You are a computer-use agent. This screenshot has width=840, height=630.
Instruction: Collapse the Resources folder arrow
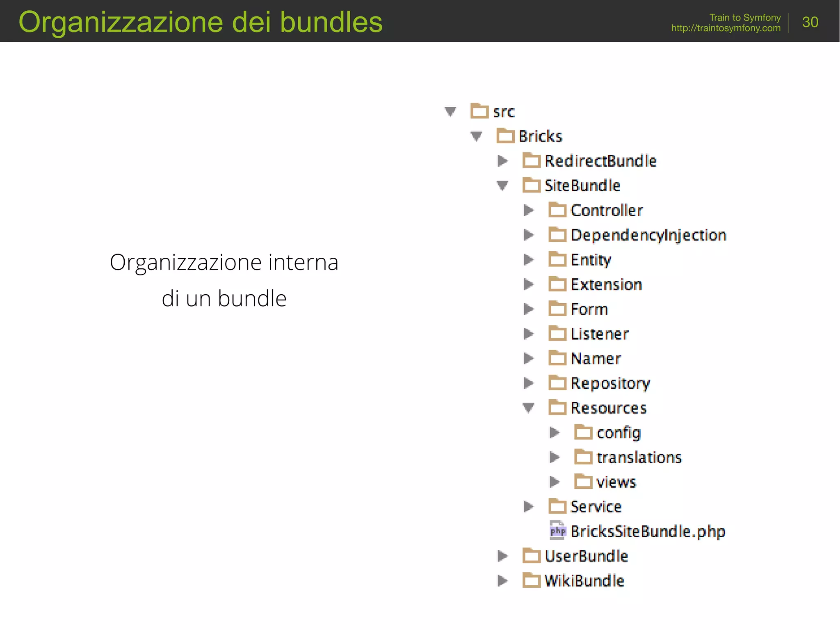click(x=529, y=408)
